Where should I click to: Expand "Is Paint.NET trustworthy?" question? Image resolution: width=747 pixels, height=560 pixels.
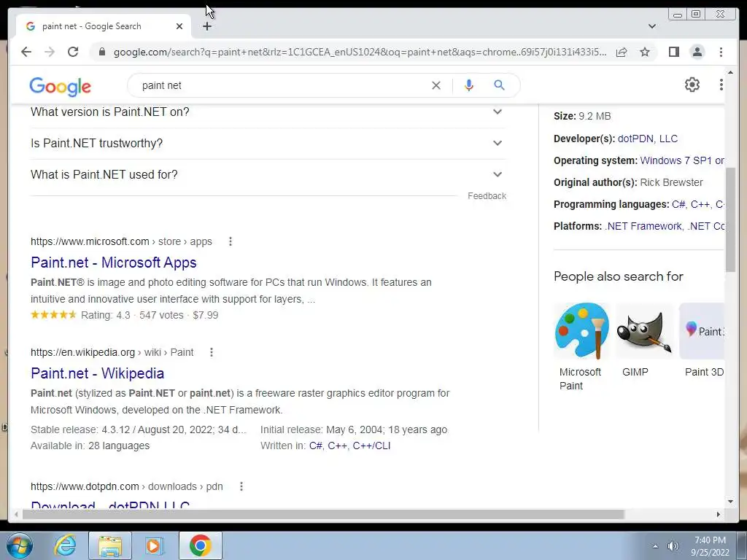[268, 144]
